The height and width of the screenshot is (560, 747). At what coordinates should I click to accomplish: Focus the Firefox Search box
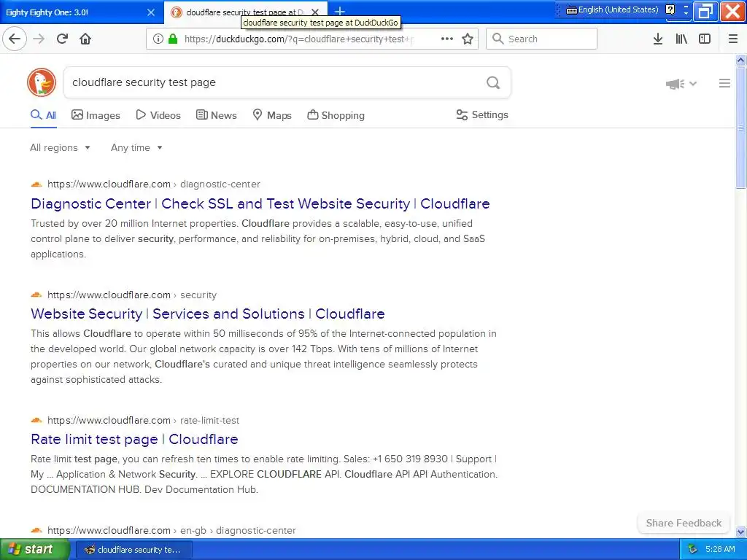(542, 39)
